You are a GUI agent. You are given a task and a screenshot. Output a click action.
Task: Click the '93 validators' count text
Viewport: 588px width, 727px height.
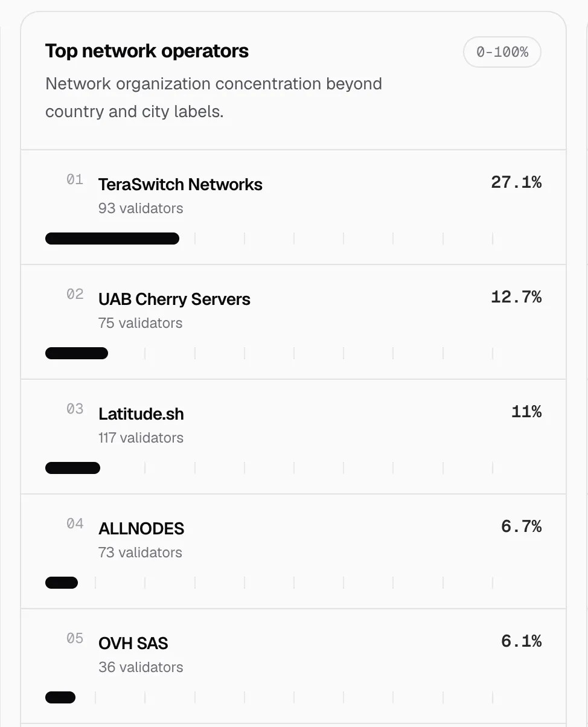(141, 208)
